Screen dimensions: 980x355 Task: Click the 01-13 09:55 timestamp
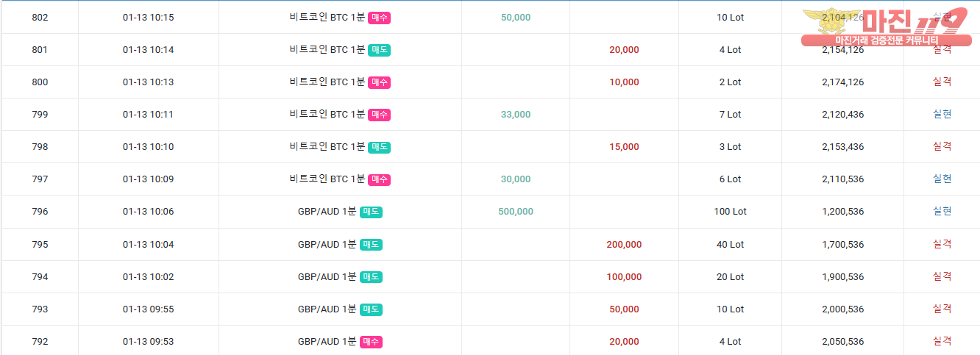point(148,309)
